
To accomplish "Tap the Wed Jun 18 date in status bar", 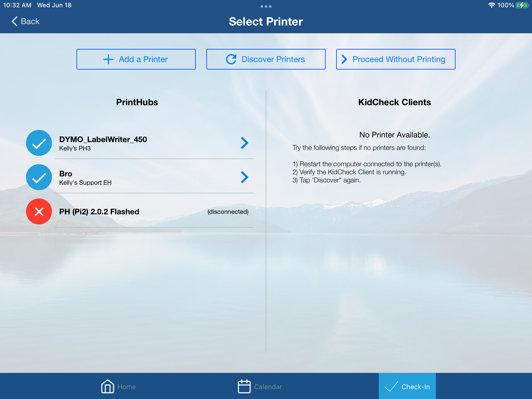I will click(x=54, y=5).
